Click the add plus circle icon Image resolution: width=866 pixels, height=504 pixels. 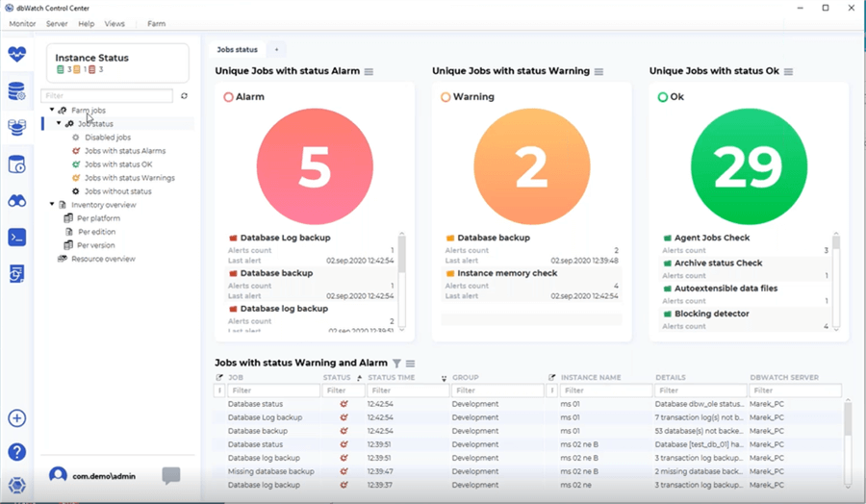tap(17, 417)
